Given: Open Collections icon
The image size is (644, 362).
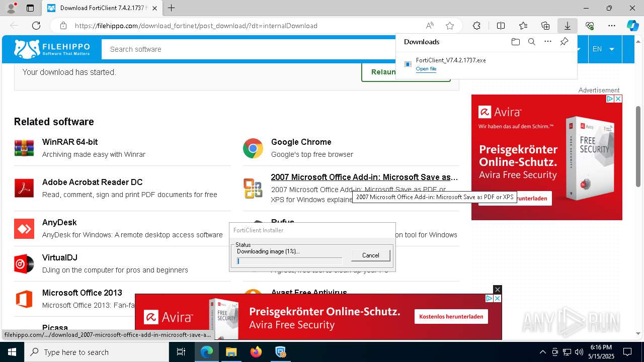Looking at the screenshot, I should 545,26.
